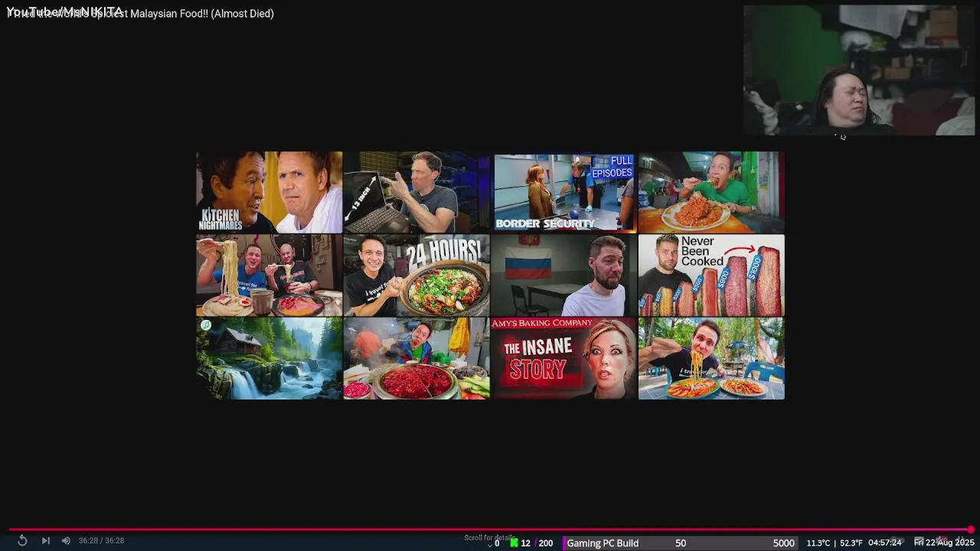Open Amy's Baking Company Insane Story video

pyautogui.click(x=564, y=358)
